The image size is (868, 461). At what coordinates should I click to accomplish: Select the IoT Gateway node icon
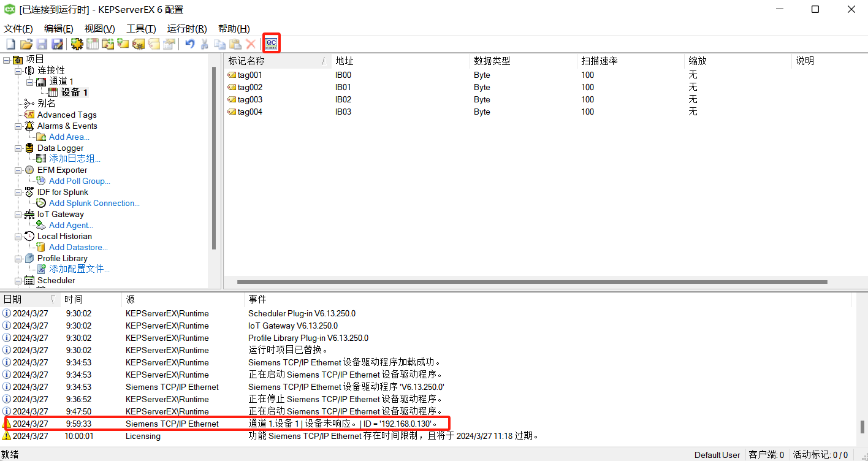[29, 214]
